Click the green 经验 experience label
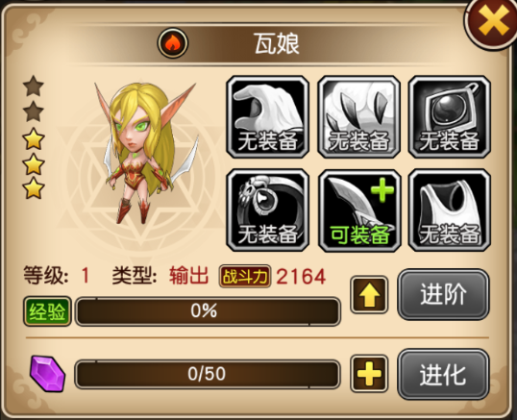Viewport: 517px width, 420px height. (x=47, y=311)
